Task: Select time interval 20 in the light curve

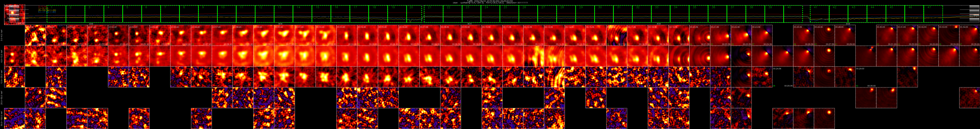Action: click(414, 14)
